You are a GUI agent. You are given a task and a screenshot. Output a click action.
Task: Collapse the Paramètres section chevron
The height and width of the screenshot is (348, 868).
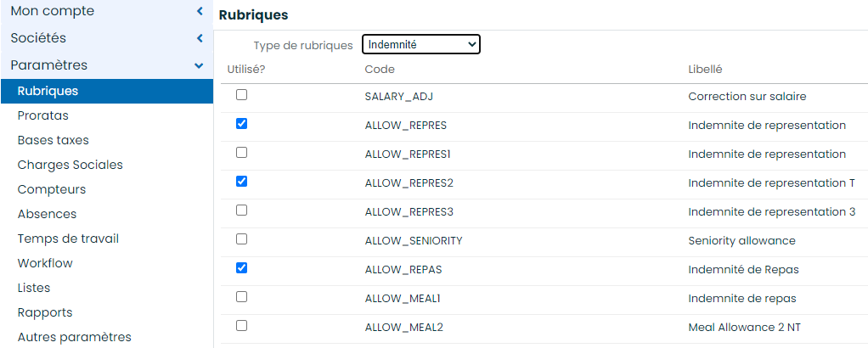pos(200,66)
